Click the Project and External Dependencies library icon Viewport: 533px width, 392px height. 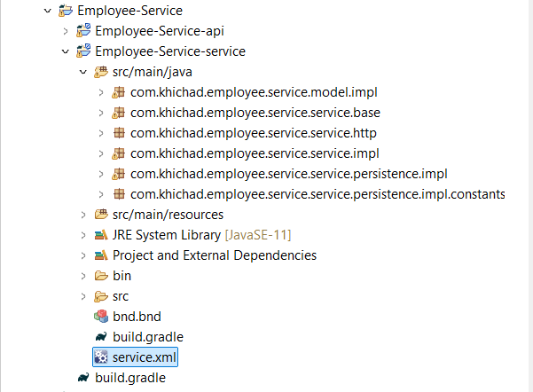point(101,255)
